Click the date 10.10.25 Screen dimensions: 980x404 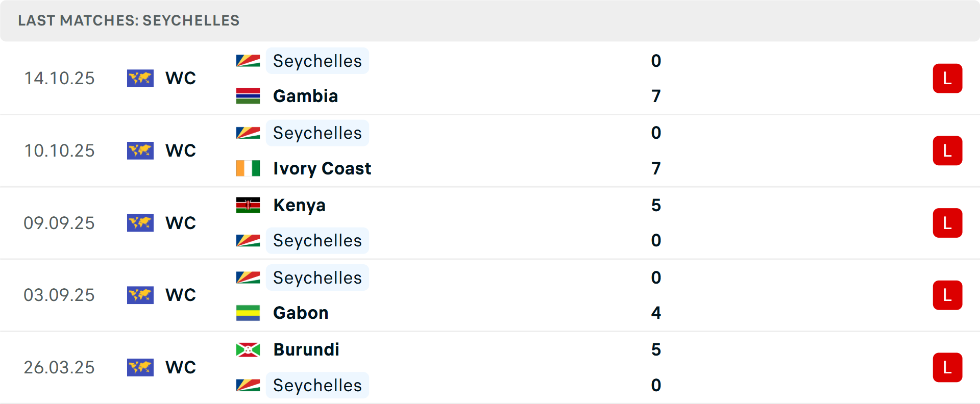click(x=59, y=150)
